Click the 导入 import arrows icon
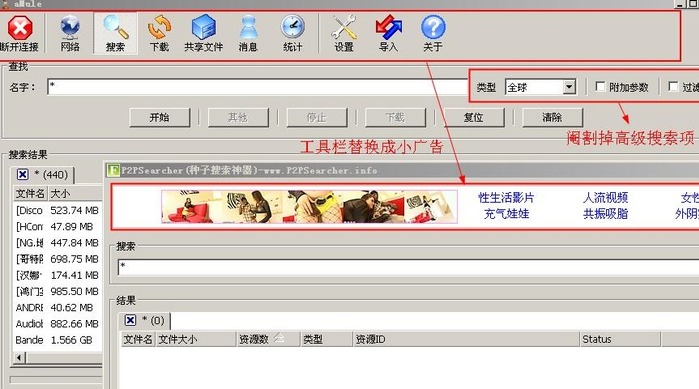 pos(388,27)
